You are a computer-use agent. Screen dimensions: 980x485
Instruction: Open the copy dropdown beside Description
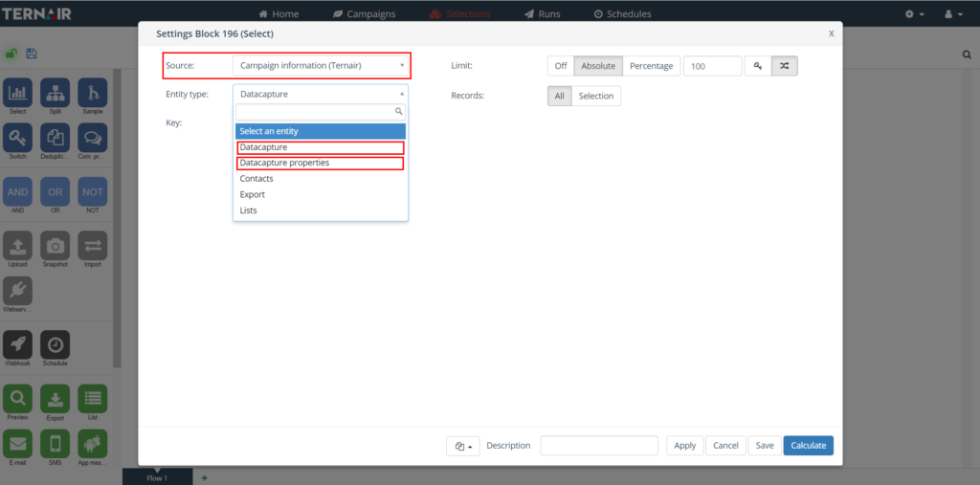463,446
